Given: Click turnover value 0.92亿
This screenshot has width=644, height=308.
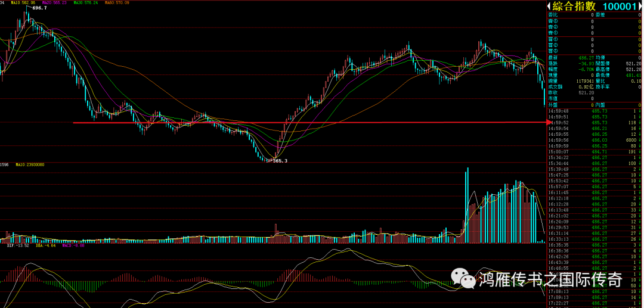Looking at the screenshot, I should (586, 86).
